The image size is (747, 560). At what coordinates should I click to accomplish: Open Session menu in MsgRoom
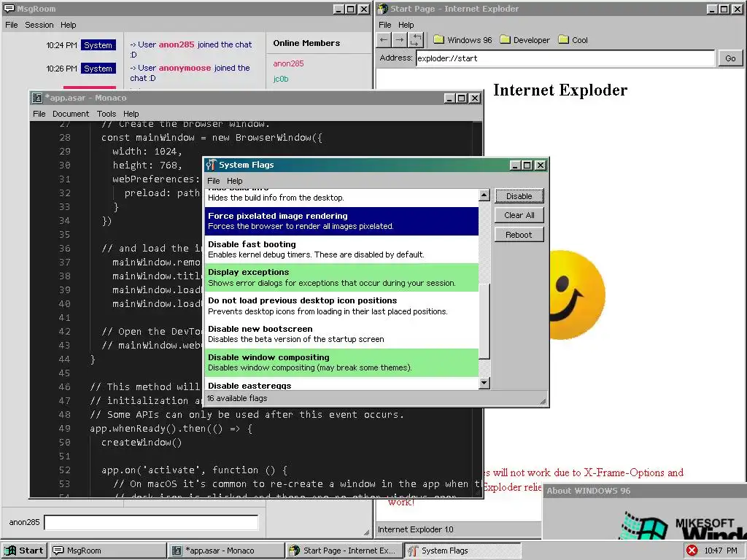39,25
